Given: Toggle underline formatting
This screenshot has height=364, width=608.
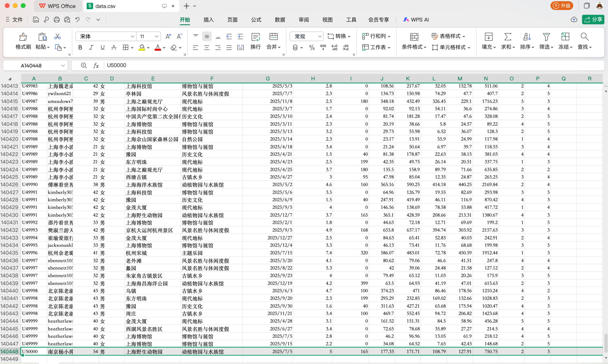Looking at the screenshot, I should [x=102, y=47].
